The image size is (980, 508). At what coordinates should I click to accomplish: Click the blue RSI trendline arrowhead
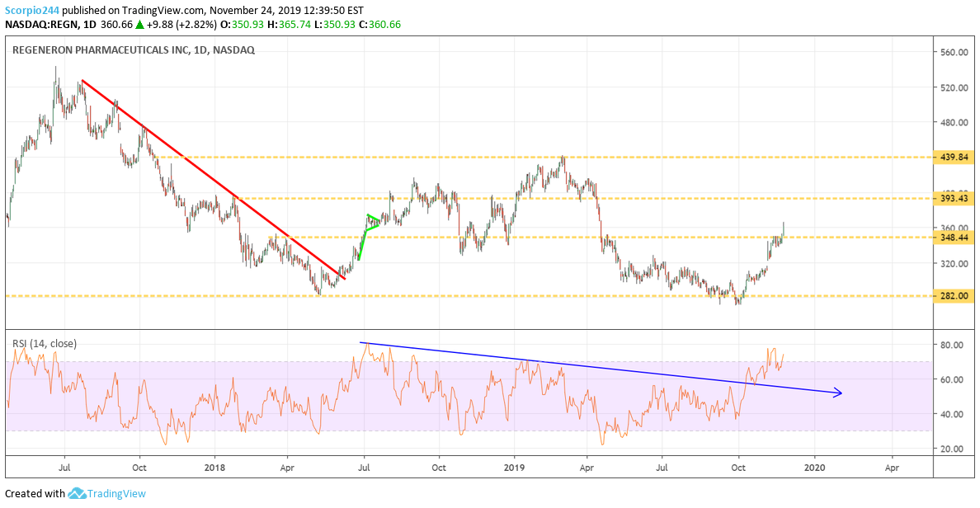[837, 393]
